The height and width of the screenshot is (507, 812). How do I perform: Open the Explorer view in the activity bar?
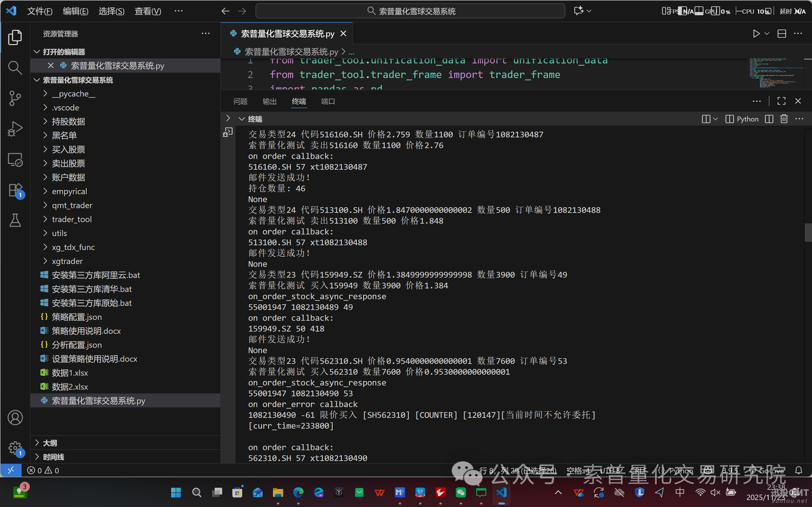coord(15,37)
